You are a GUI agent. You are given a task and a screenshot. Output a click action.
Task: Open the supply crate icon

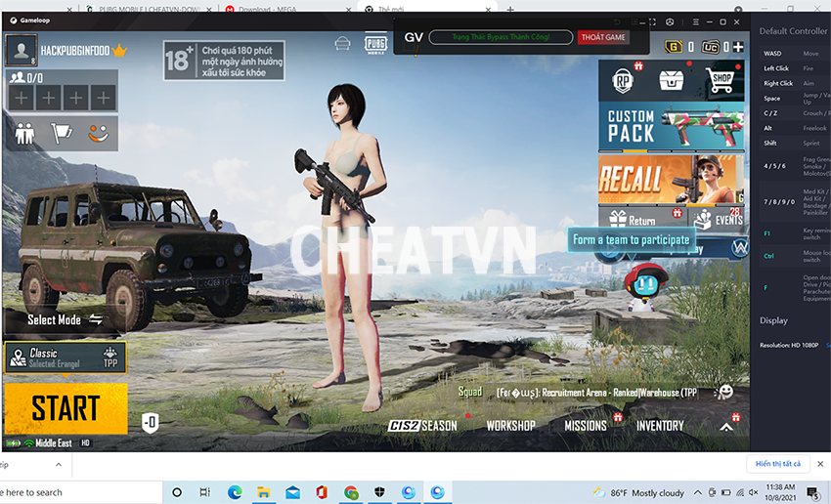coord(671,80)
